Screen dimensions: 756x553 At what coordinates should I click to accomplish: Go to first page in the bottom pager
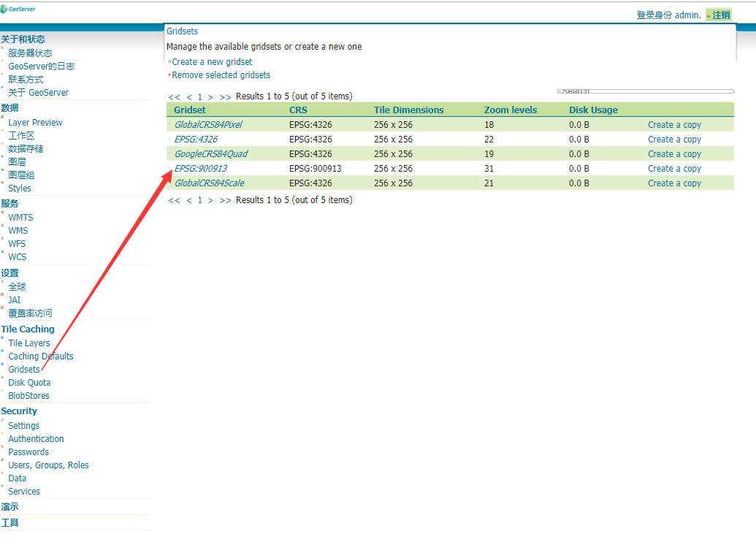174,201
